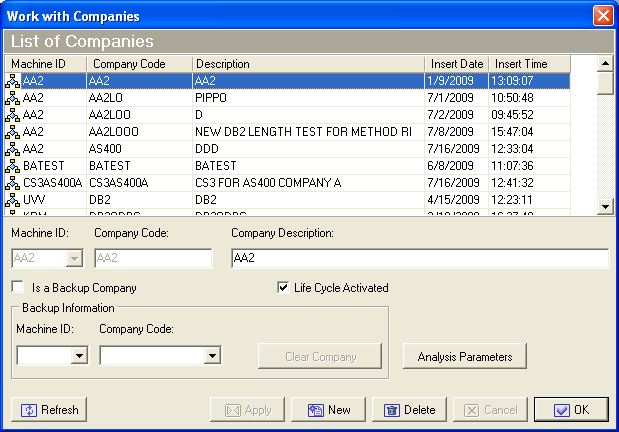Click the Description column header
This screenshot has width=619, height=432.
point(308,64)
